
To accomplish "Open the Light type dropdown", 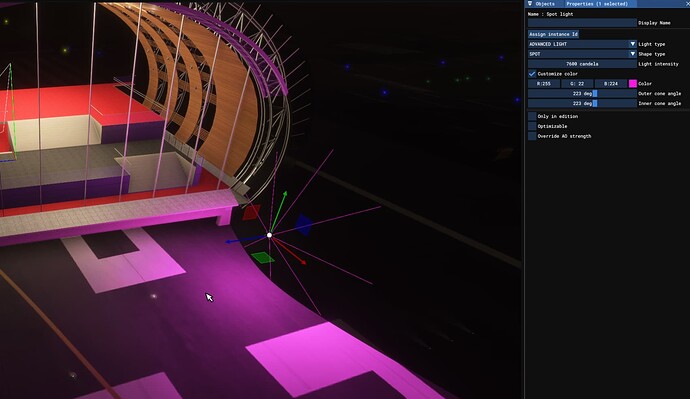I will 582,44.
